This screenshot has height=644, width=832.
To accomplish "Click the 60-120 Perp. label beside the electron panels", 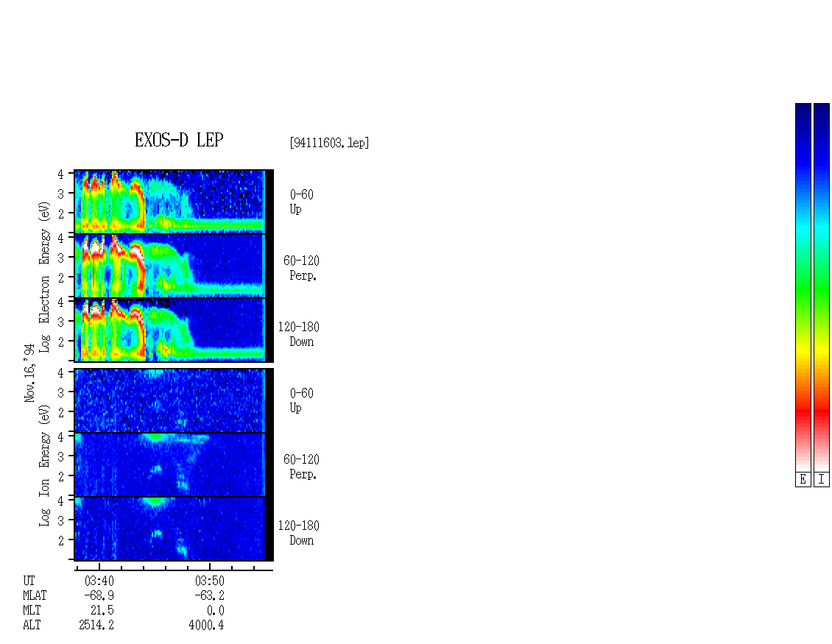I will (x=301, y=268).
